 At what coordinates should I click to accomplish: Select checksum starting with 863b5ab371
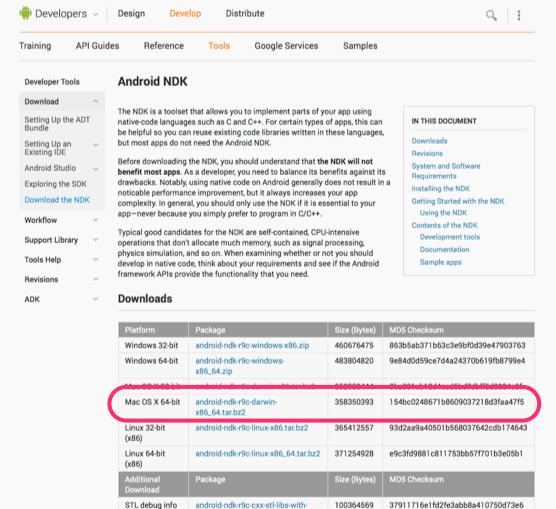457,345
